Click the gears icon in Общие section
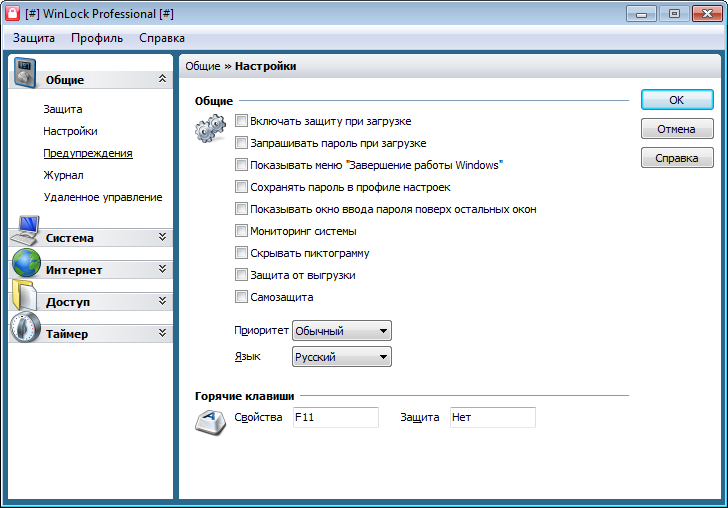This screenshot has height=508, width=728. [210, 129]
